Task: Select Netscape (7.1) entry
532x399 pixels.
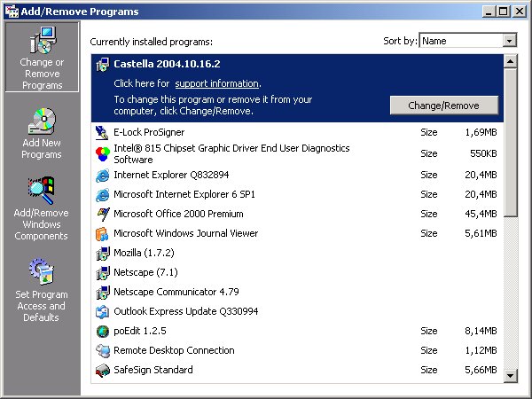Action: [297, 272]
